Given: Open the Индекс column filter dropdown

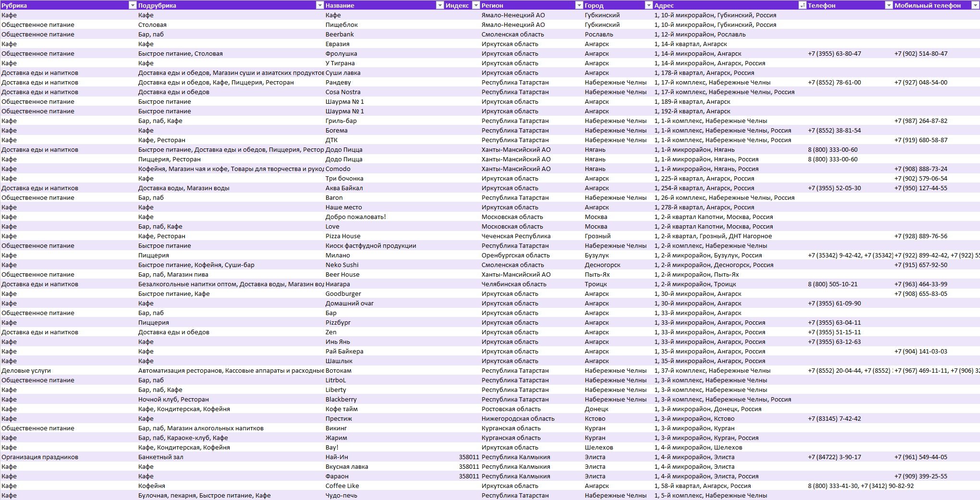Looking at the screenshot, I should (x=476, y=5).
